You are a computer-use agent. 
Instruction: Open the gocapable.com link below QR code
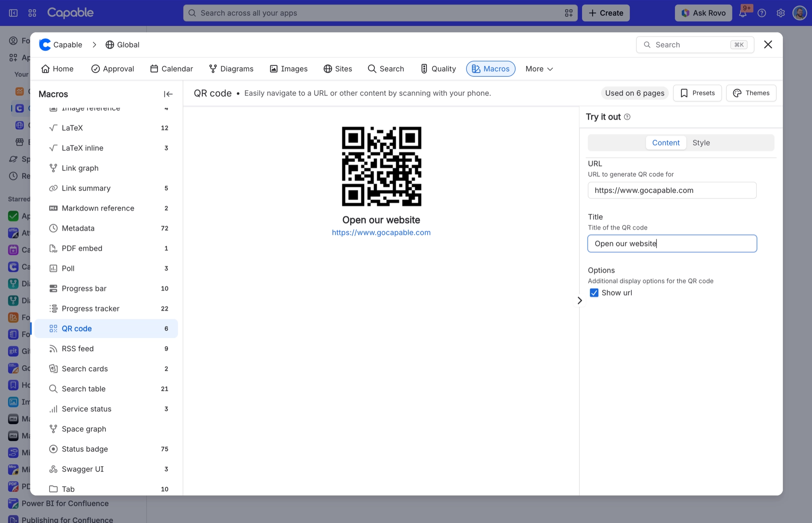click(381, 233)
